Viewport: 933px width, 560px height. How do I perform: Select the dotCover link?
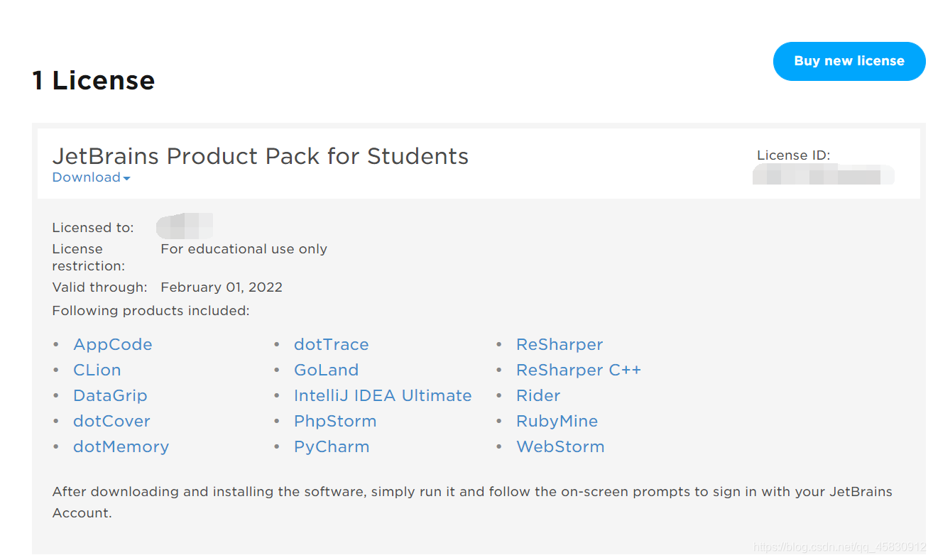(x=111, y=422)
